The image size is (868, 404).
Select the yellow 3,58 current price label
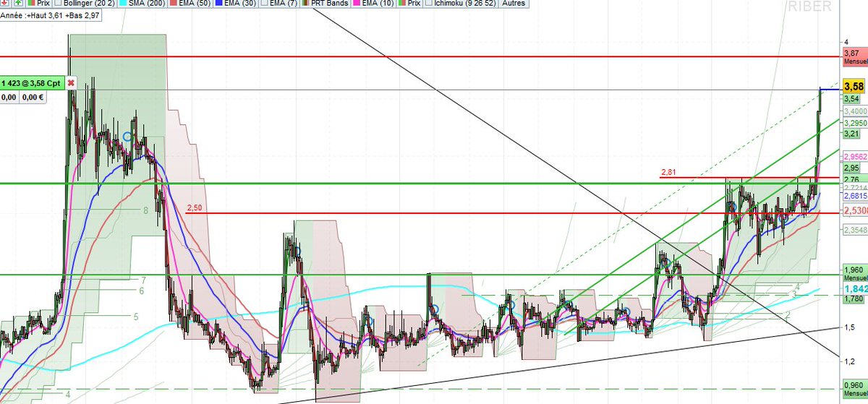(855, 86)
